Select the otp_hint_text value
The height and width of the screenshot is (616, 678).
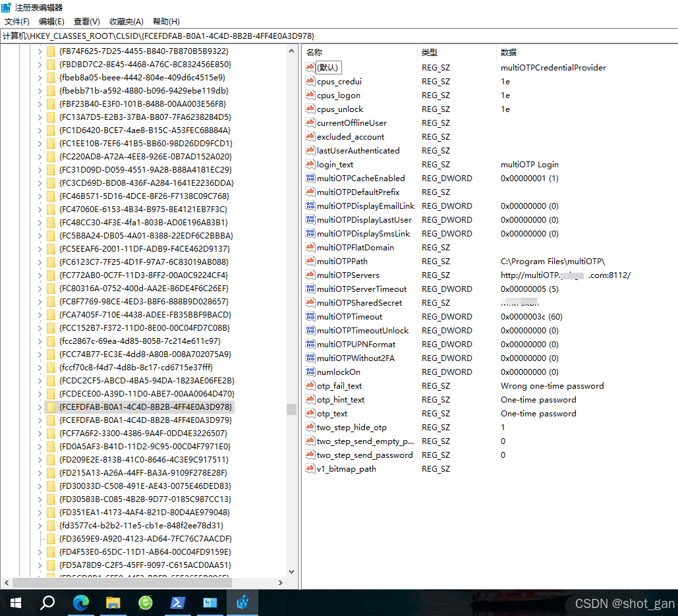click(x=340, y=399)
